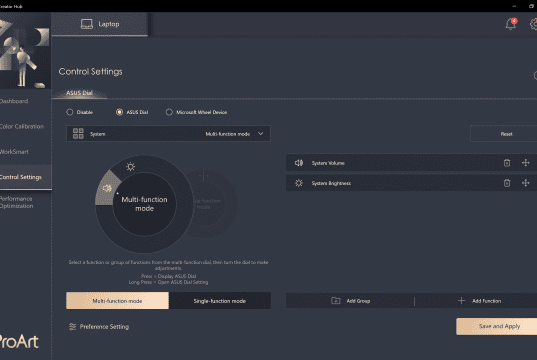Select the volume speaker segment on dial
537x360 pixels.
(107, 188)
